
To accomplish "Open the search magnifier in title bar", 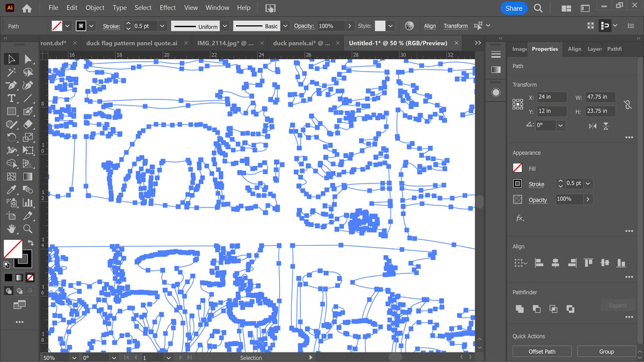I will click(538, 8).
